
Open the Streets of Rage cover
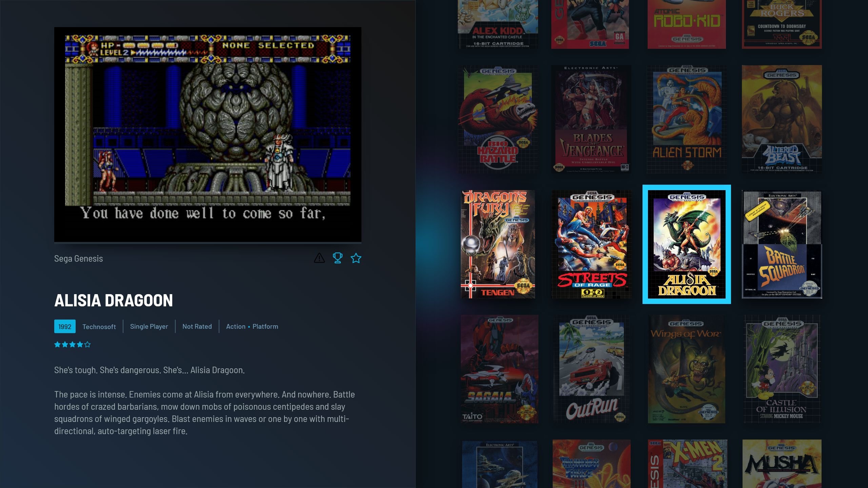[592, 244]
